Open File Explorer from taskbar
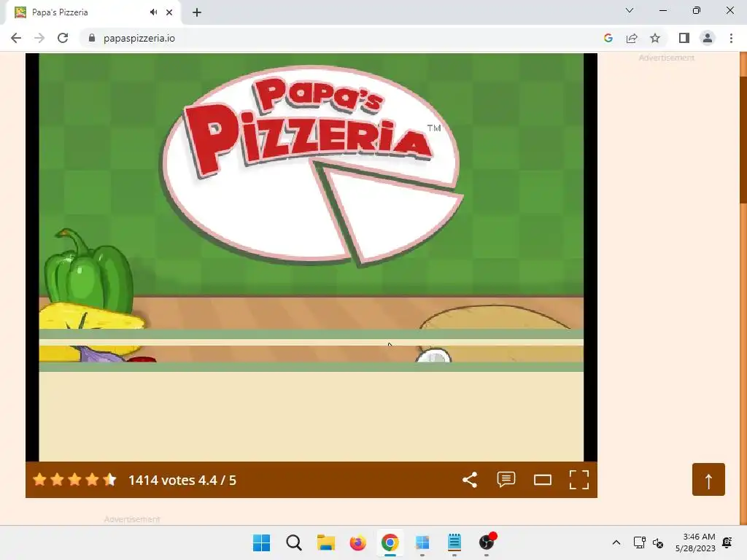Screen dimensions: 747x560 326,542
